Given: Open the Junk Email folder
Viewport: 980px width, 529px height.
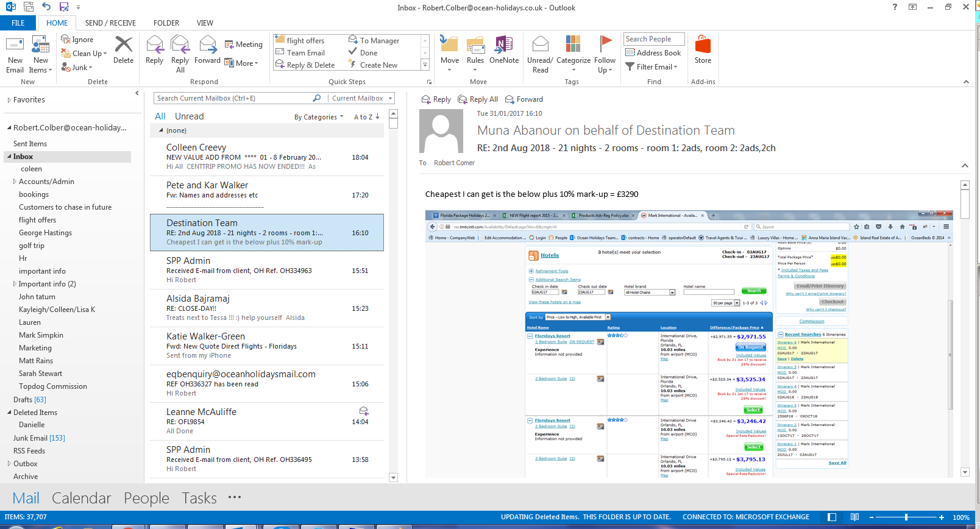Looking at the screenshot, I should [x=39, y=438].
